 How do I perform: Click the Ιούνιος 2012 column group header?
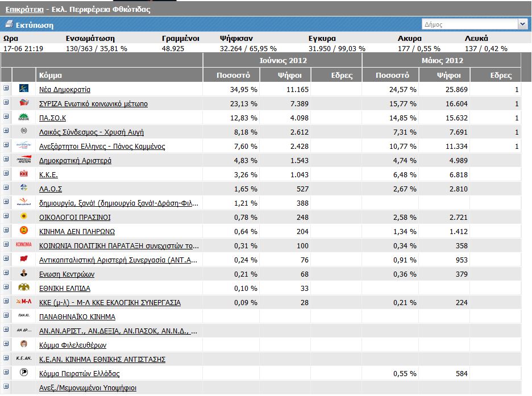[282, 60]
